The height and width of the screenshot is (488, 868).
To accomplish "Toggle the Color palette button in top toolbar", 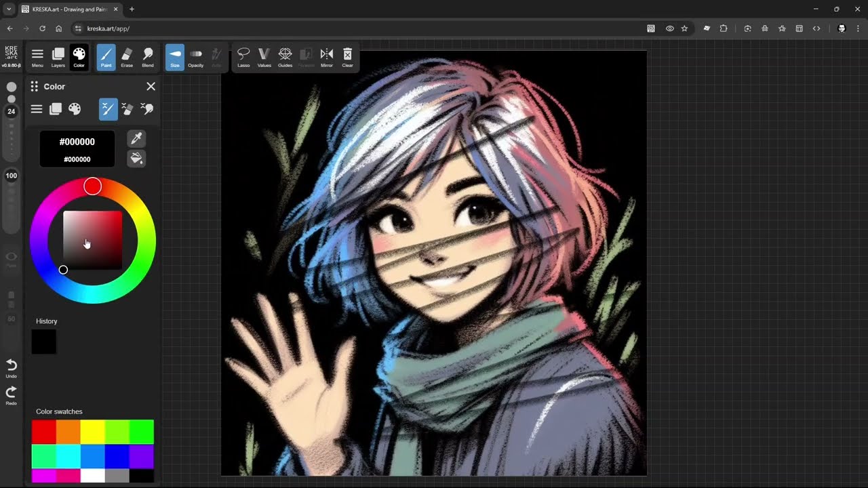I will (79, 58).
